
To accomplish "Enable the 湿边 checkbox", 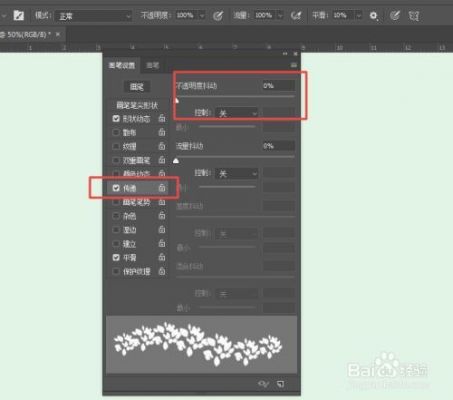I will click(116, 230).
